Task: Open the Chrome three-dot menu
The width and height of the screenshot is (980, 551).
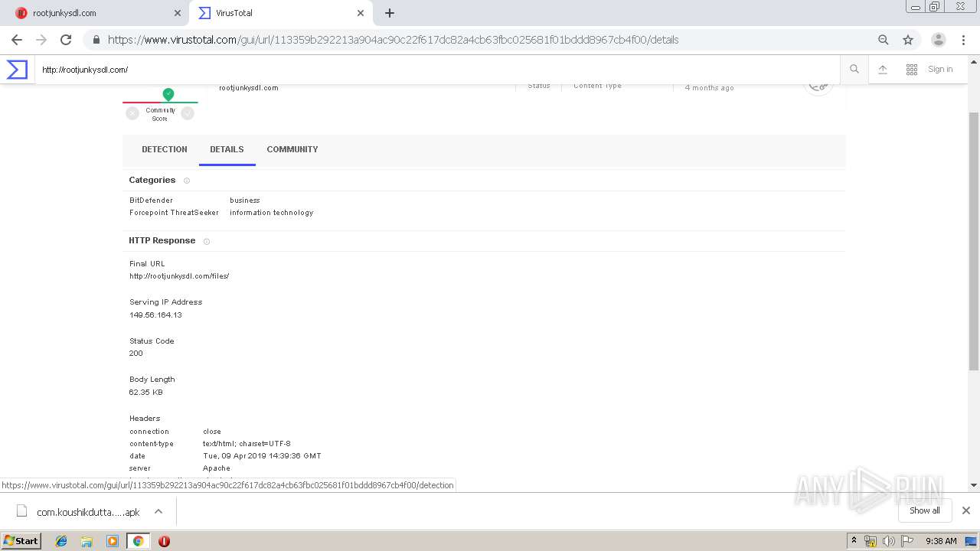Action: coord(963,40)
